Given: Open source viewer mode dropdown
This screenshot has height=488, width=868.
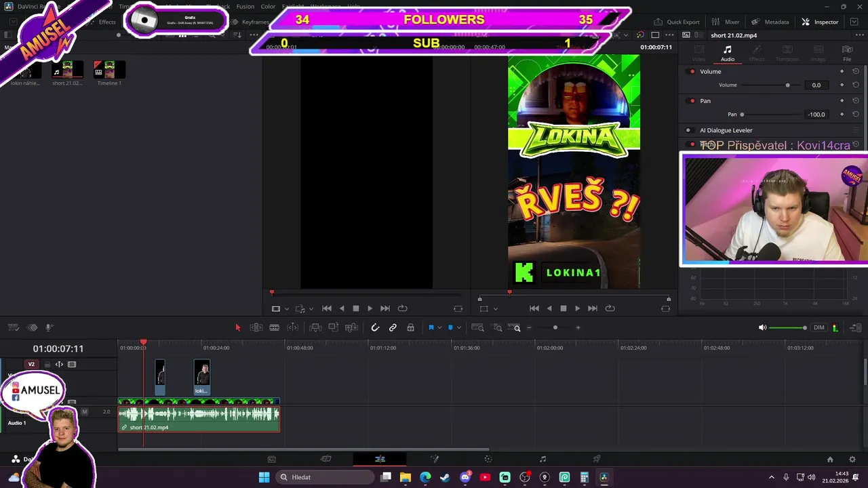Looking at the screenshot, I should 286,309.
